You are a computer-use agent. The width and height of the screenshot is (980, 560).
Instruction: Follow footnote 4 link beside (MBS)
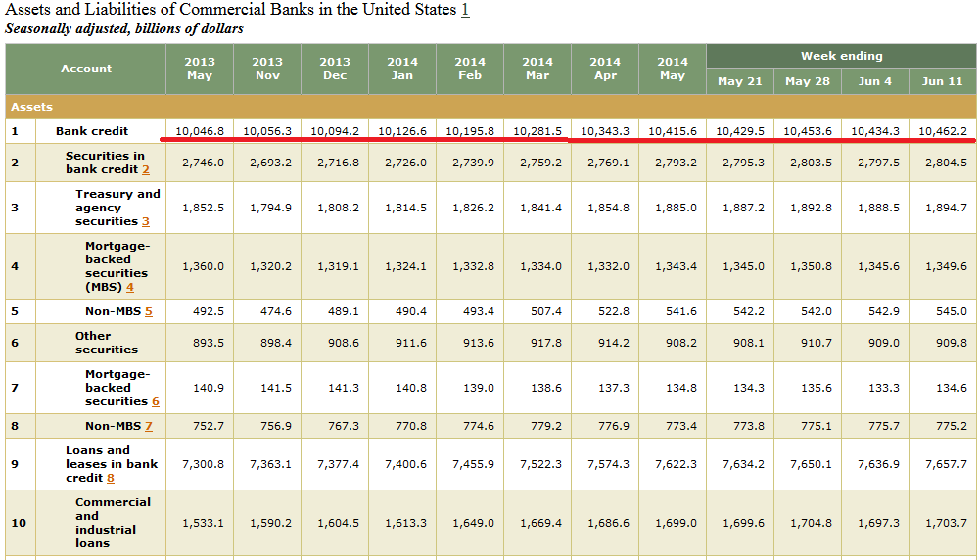(x=129, y=287)
